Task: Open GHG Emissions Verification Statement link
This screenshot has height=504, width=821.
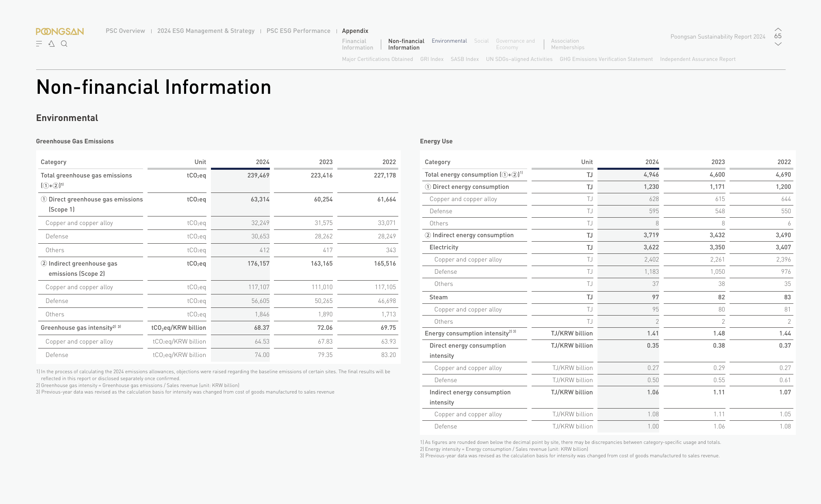Action: coord(606,59)
